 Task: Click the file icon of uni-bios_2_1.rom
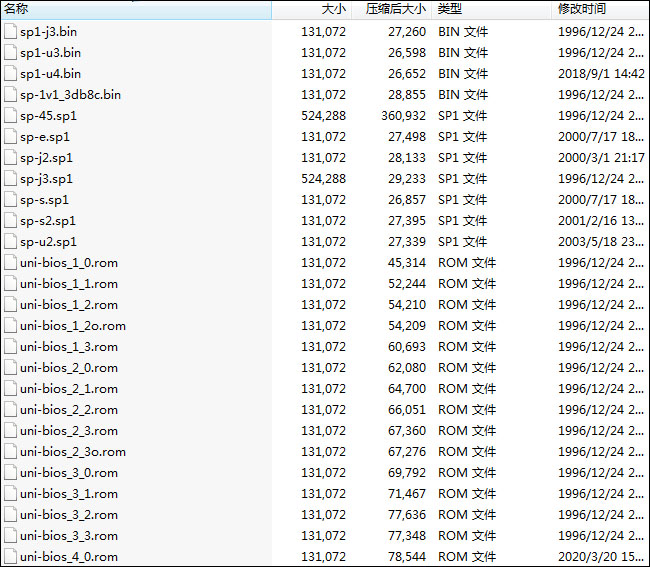tap(10, 389)
